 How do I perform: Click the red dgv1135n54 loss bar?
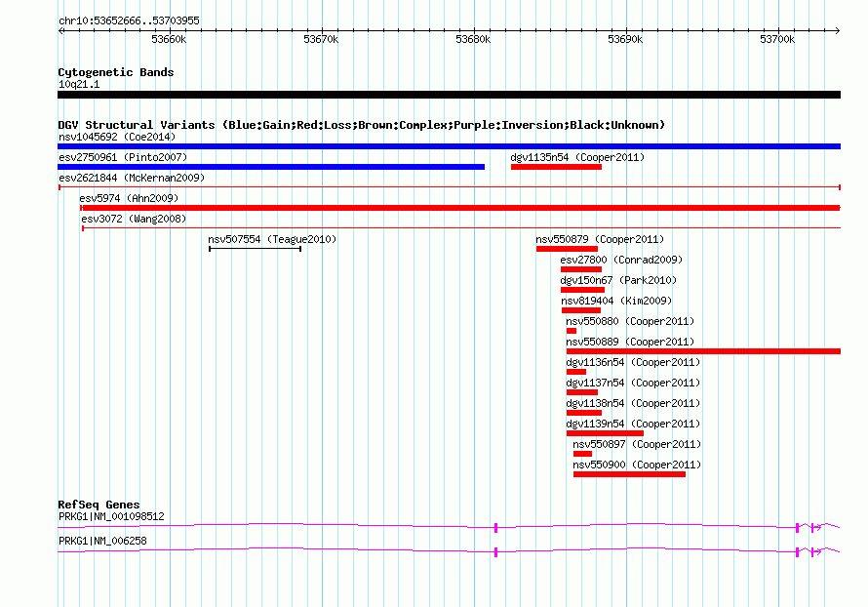[x=556, y=167]
